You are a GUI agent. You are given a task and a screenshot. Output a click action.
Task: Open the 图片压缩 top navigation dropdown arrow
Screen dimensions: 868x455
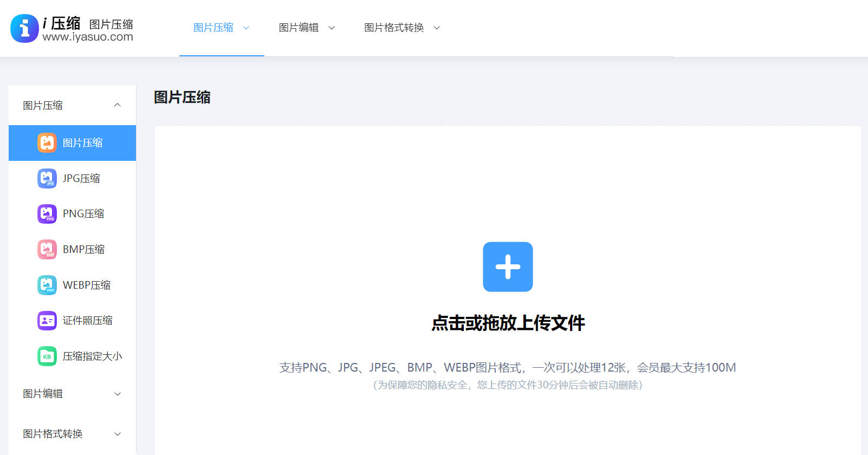tap(246, 28)
